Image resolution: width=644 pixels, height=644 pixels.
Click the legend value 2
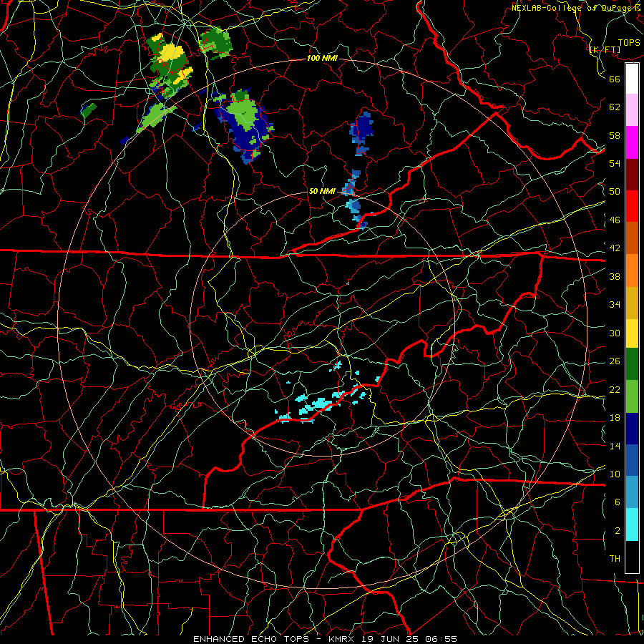click(x=618, y=531)
